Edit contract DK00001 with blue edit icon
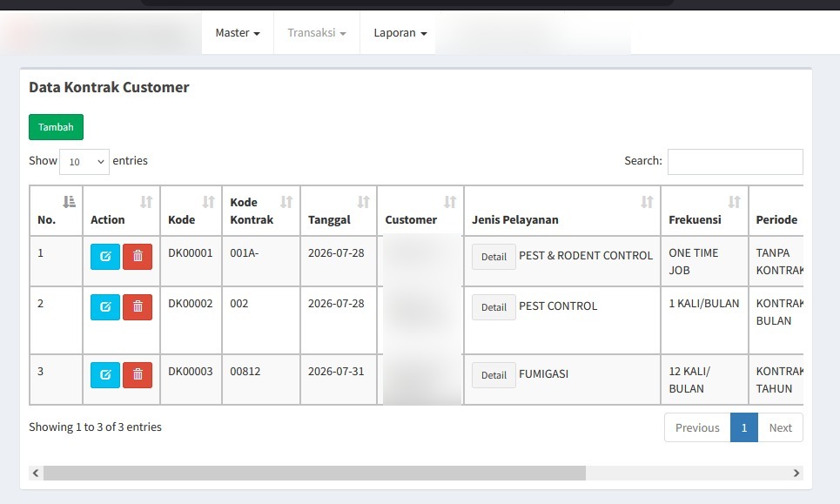840x504 pixels. click(105, 257)
